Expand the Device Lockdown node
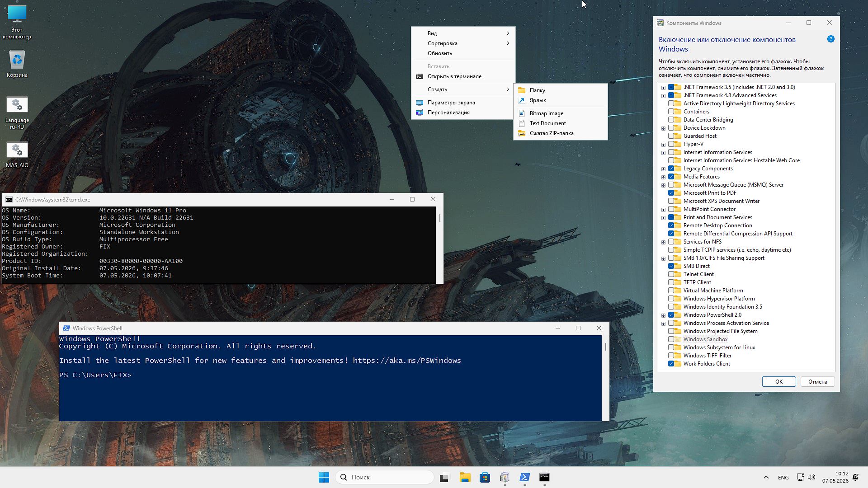 [663, 128]
